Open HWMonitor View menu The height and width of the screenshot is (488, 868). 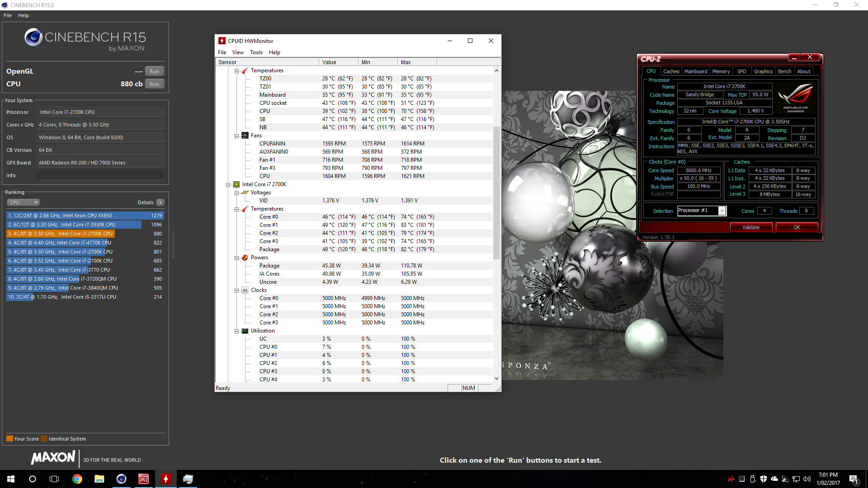(238, 52)
